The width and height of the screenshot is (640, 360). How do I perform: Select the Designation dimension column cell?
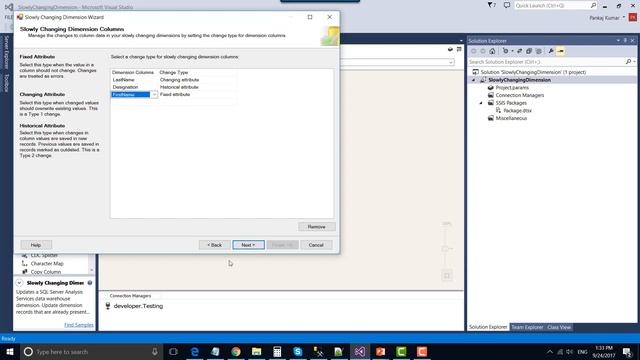coord(134,87)
